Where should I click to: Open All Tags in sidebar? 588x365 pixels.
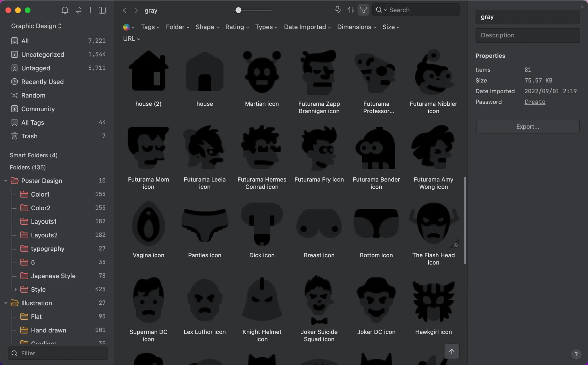coord(58,122)
